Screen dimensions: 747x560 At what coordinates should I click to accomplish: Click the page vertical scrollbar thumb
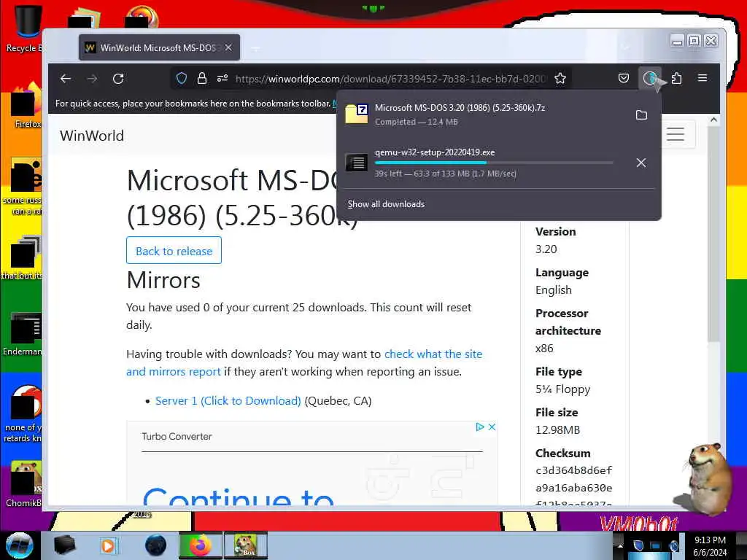click(x=713, y=233)
